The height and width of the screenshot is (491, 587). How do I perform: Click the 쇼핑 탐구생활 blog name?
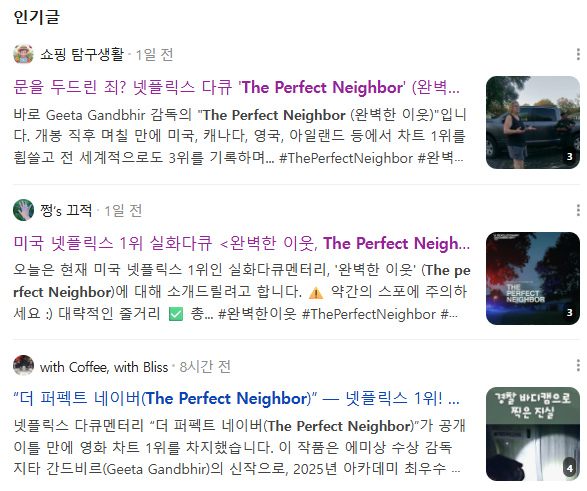pos(82,55)
